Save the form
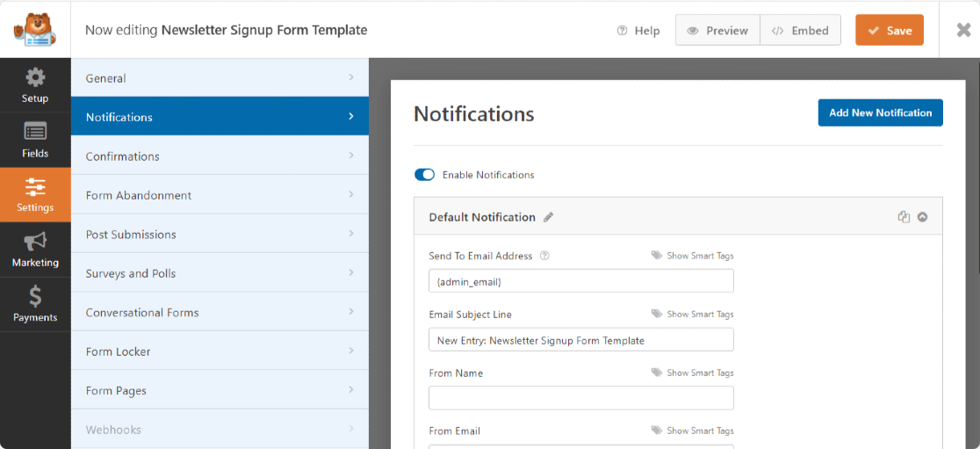This screenshot has width=980, height=449. (x=890, y=31)
